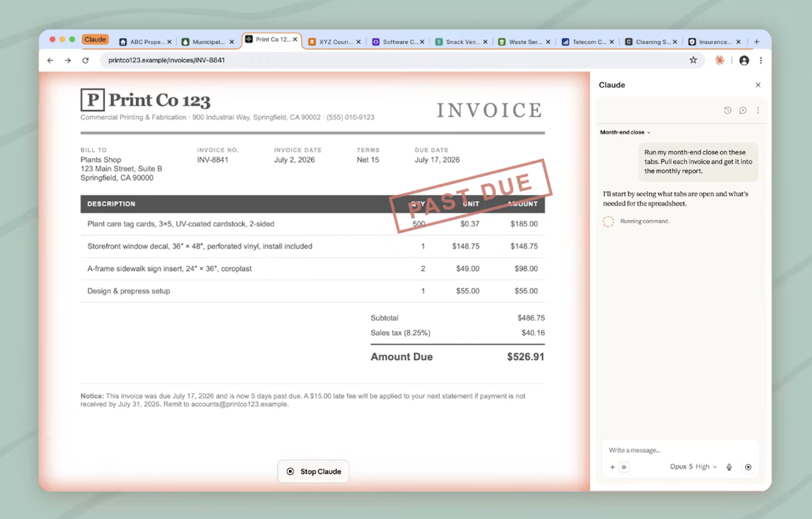This screenshot has height=519, width=812.
Task: Switch to the Insurance tab
Action: click(714, 42)
